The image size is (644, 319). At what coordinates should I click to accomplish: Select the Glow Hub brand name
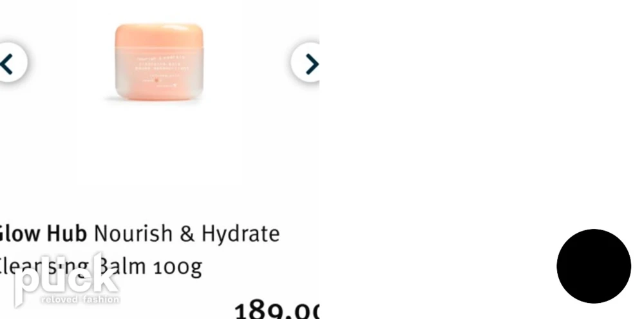(x=43, y=233)
